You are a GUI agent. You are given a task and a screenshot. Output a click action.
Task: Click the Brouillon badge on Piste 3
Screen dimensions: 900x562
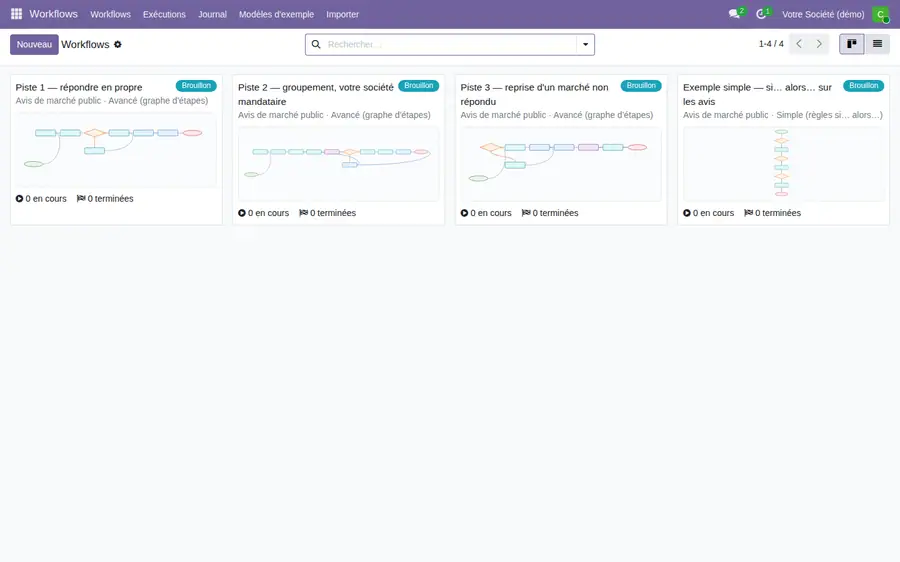click(641, 86)
